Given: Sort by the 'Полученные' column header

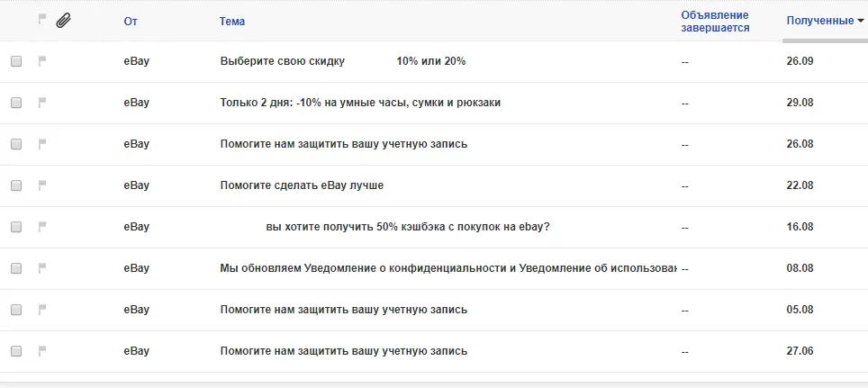Looking at the screenshot, I should [820, 21].
